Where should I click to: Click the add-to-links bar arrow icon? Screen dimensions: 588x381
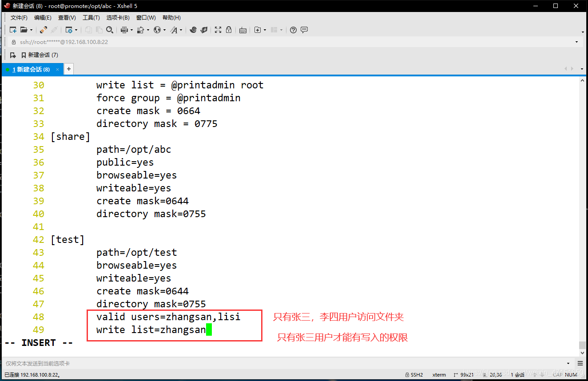tap(13, 55)
